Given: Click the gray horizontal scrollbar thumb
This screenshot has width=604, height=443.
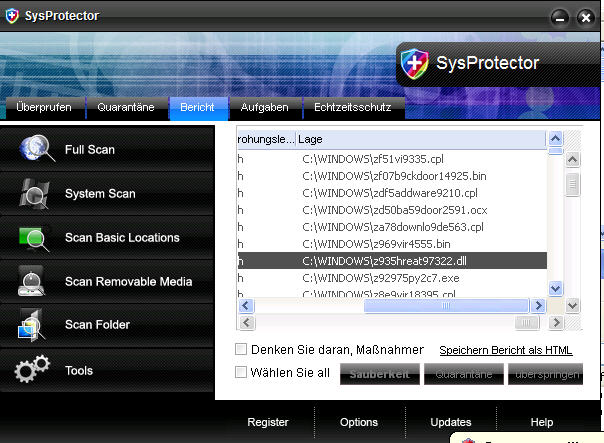Looking at the screenshot, I should point(527,322).
